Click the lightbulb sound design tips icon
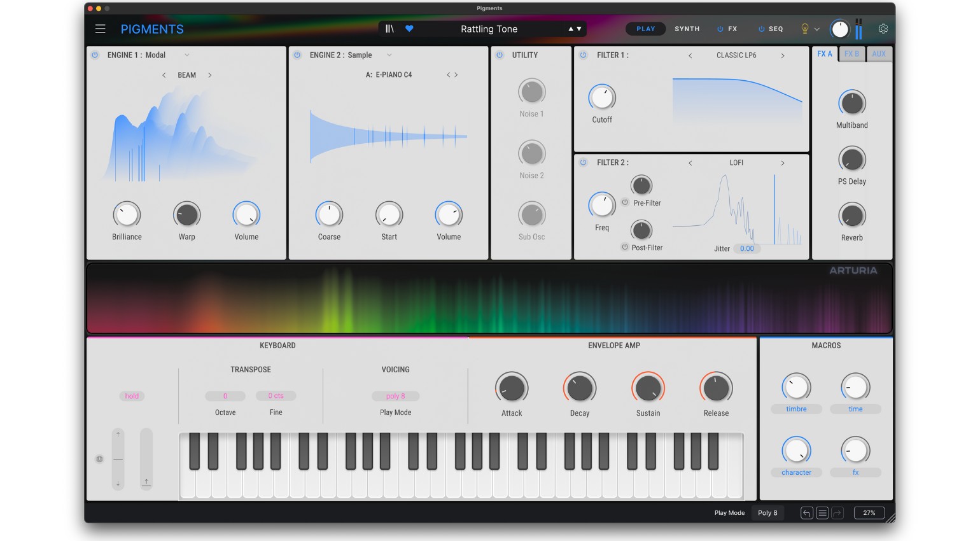The width and height of the screenshot is (980, 541). click(804, 29)
